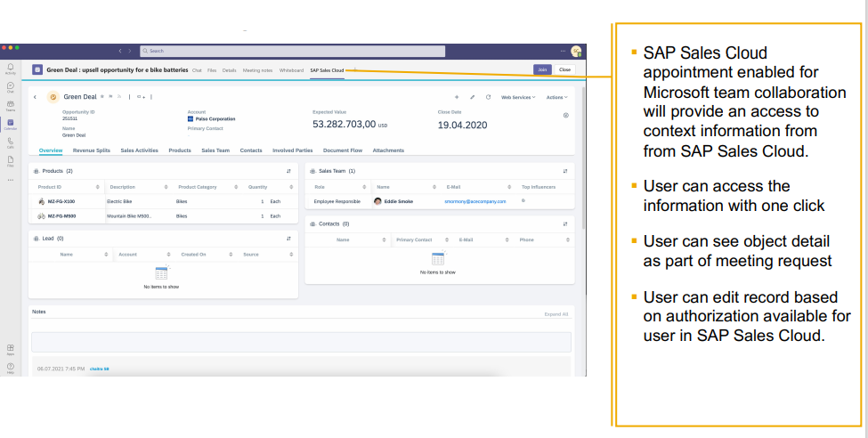Sort by Product ID column
Image resolution: width=868 pixels, height=438 pixels.
click(x=97, y=187)
